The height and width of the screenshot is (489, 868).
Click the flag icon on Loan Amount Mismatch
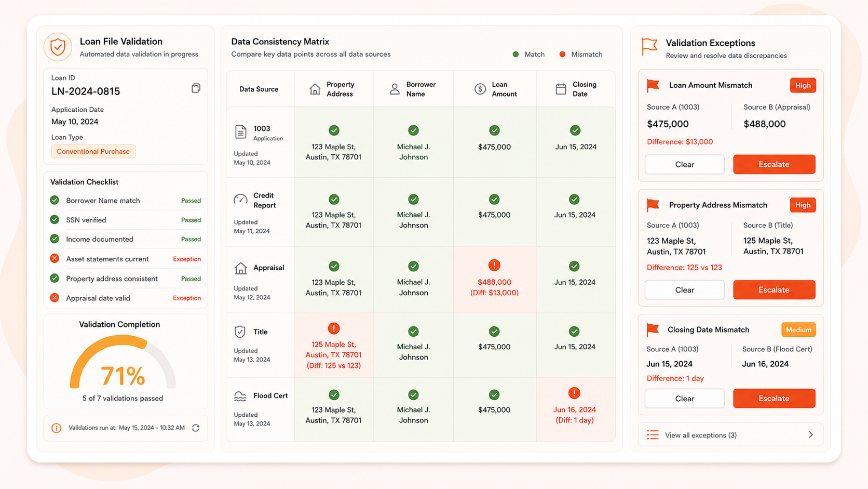tap(653, 86)
